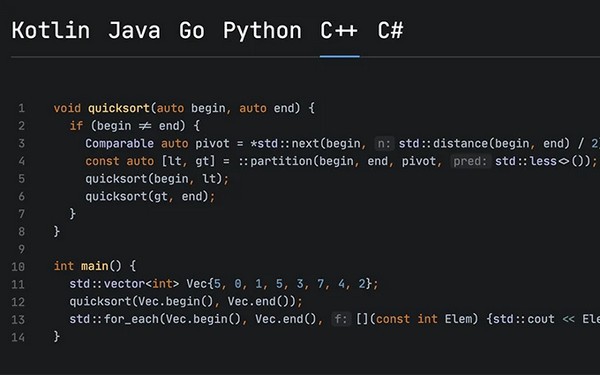Click line number 2 in gutter

coord(21,126)
